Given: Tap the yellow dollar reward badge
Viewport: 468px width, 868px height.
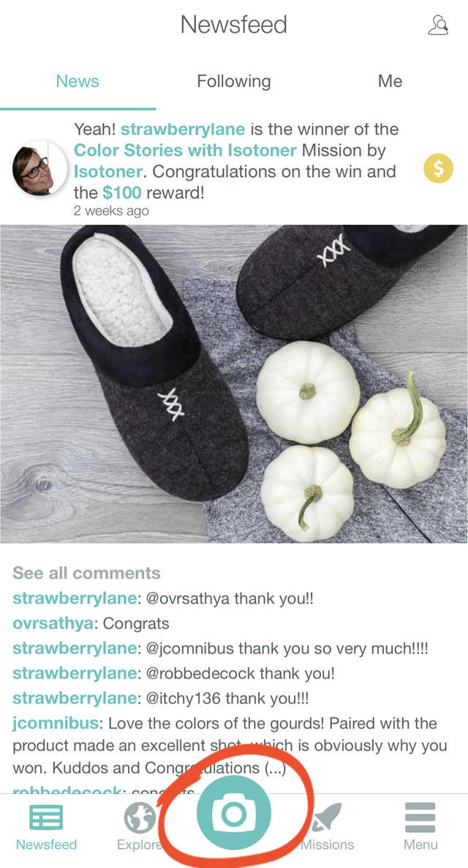Looking at the screenshot, I should pyautogui.click(x=438, y=168).
